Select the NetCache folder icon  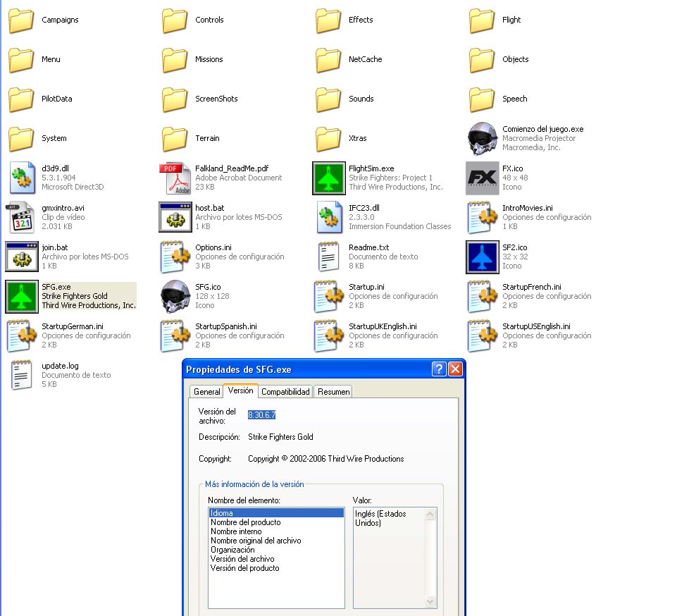[x=328, y=60]
